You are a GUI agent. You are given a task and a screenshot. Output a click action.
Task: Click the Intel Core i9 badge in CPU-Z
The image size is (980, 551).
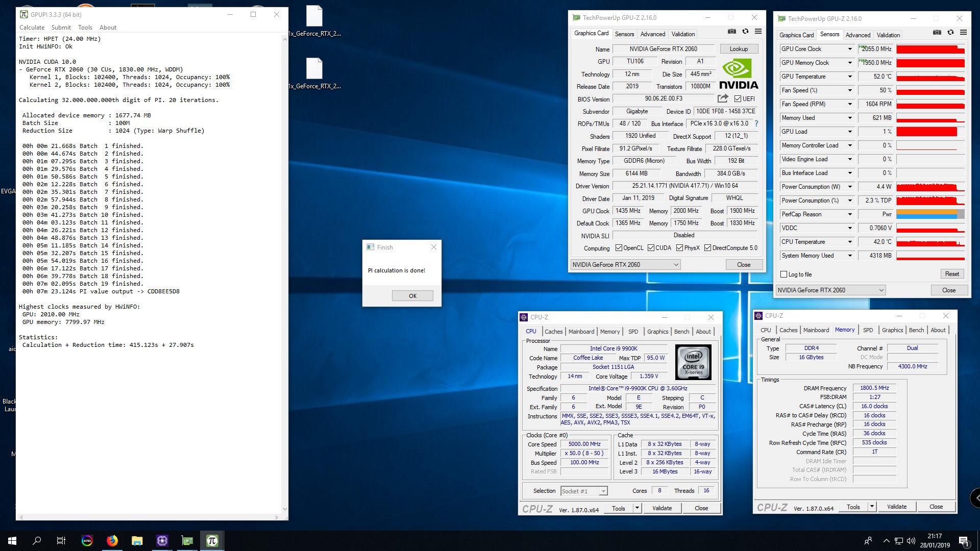[693, 362]
